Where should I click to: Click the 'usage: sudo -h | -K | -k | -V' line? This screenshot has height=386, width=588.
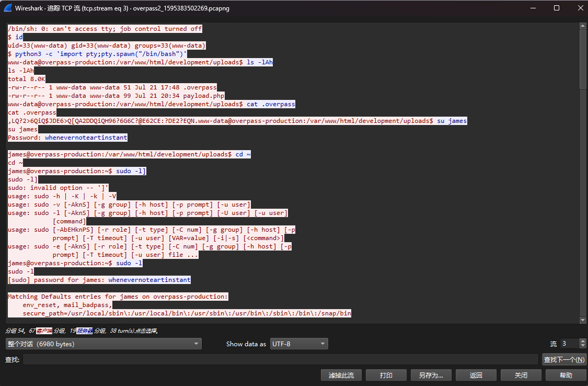point(62,196)
